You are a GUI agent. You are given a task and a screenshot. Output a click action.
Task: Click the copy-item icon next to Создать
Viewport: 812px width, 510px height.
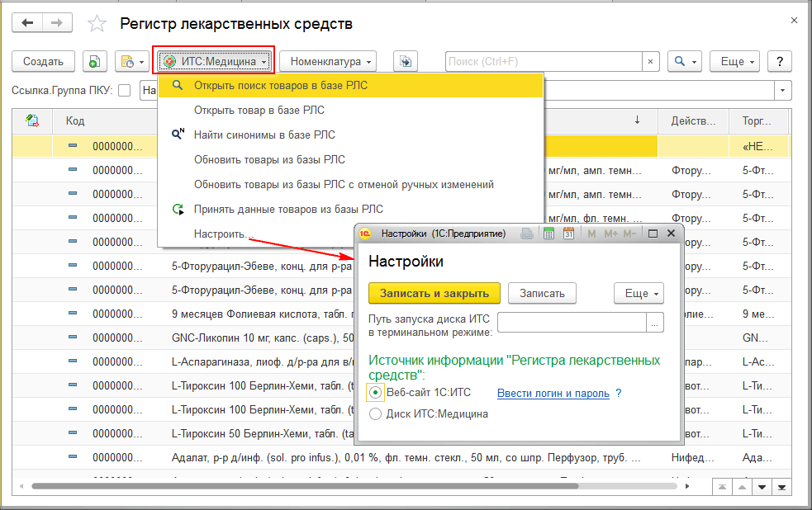pyautogui.click(x=94, y=62)
